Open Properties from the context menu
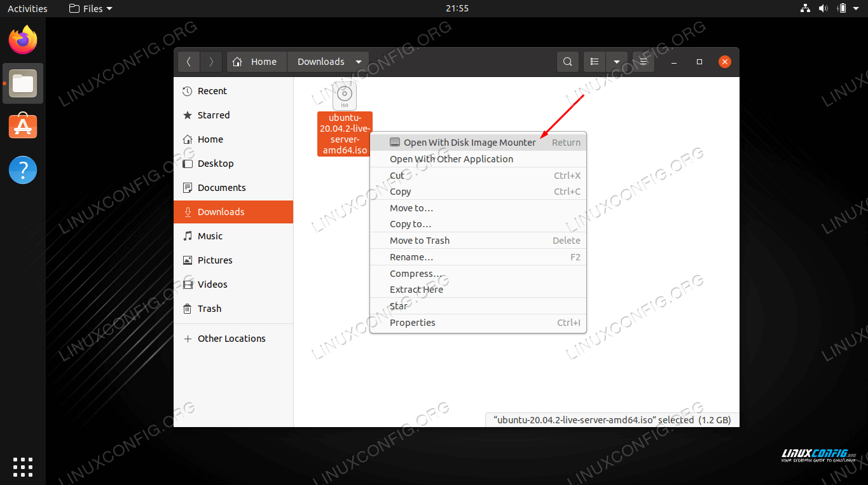The image size is (868, 485). point(478,323)
